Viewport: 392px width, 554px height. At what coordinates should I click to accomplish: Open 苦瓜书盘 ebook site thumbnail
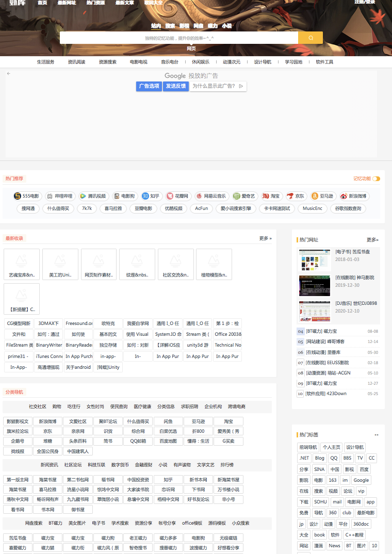[x=314, y=260]
